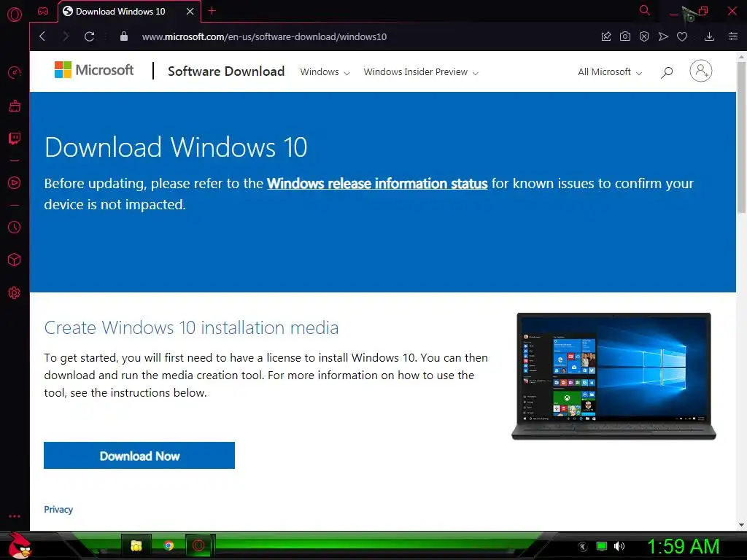Click the 1:59 AM taskbar clock
Image resolution: width=747 pixels, height=560 pixels.
click(x=683, y=547)
